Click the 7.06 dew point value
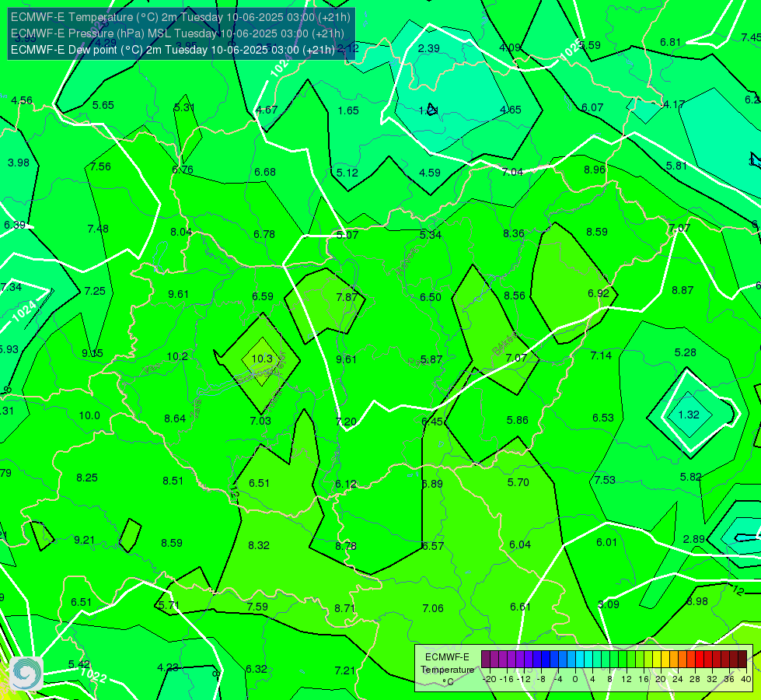This screenshot has width=761, height=700. [x=433, y=608]
